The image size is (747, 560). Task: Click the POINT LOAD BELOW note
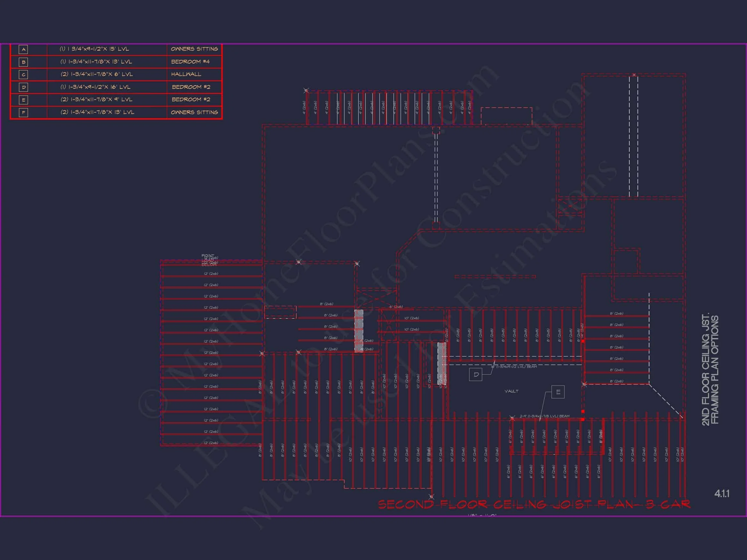pos(208,260)
